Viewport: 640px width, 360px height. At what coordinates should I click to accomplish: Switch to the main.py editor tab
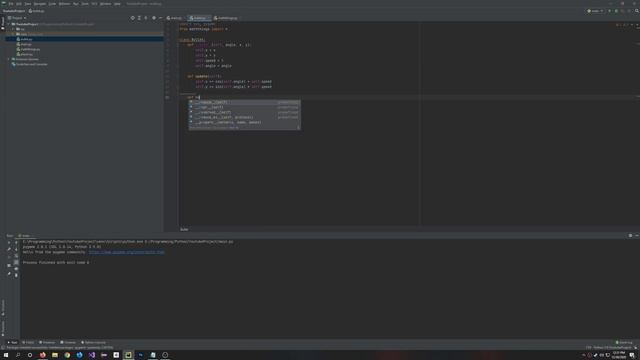[175, 18]
